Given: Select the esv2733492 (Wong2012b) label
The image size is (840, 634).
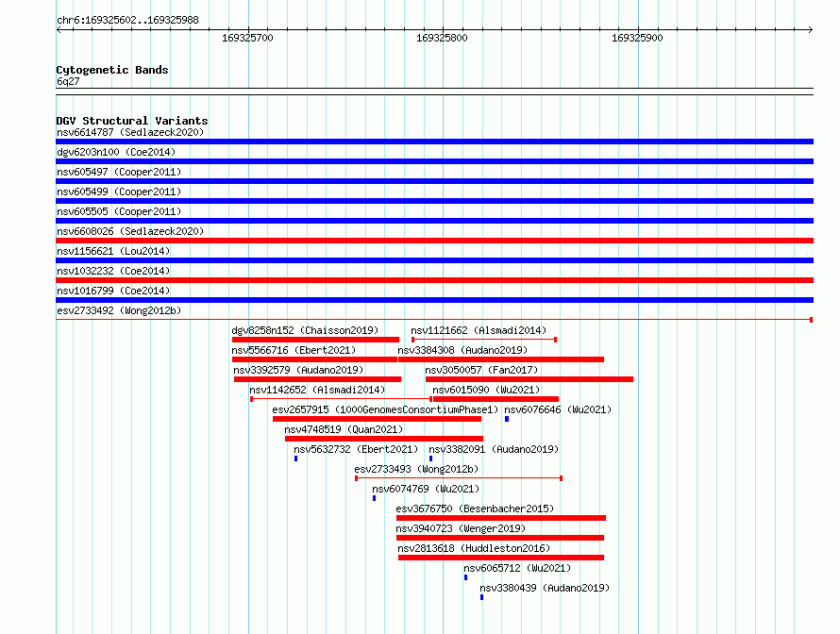Looking at the screenshot, I should tap(119, 310).
